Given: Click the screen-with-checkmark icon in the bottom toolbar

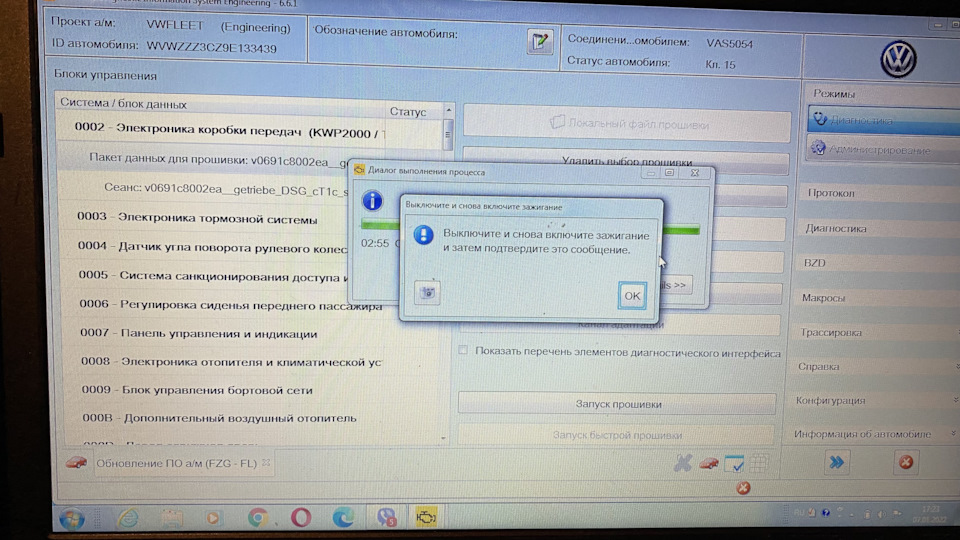Looking at the screenshot, I should [x=734, y=463].
